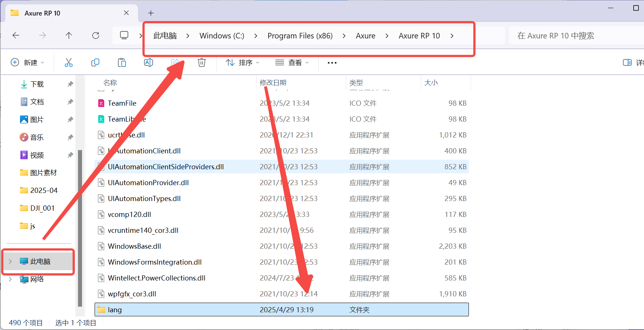The height and width of the screenshot is (330, 644).
Task: Select vcruntime140_cor3.dll file
Action: point(282,230)
